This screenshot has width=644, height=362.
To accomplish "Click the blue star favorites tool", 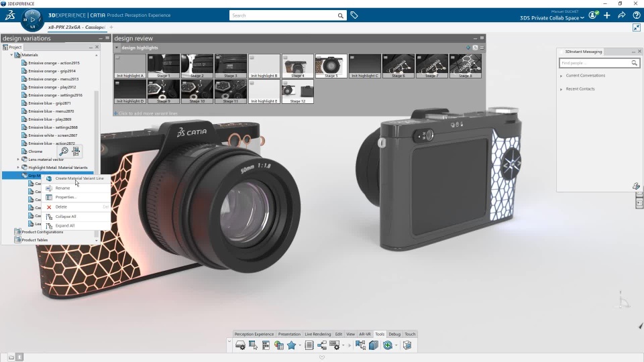I will [x=292, y=346].
